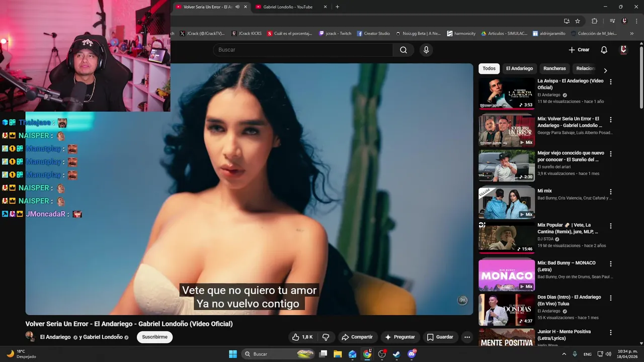Open media controls icon in Chrome toolbar

pos(612,21)
